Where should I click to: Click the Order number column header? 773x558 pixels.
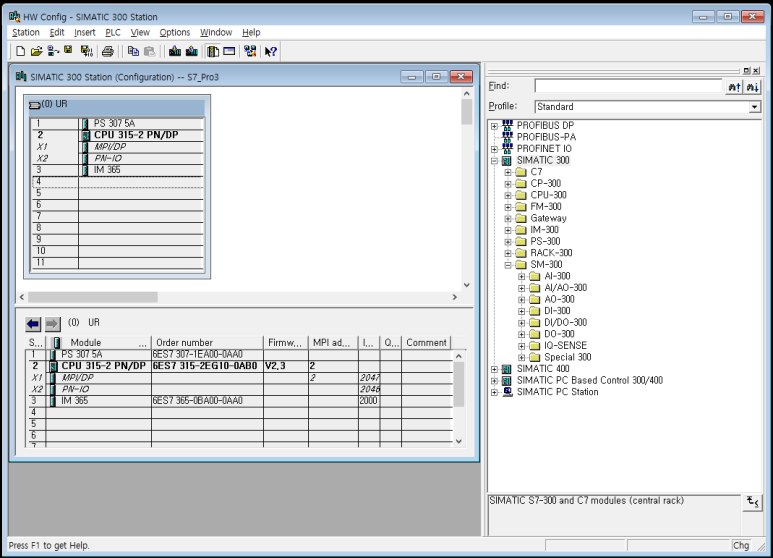click(x=207, y=343)
